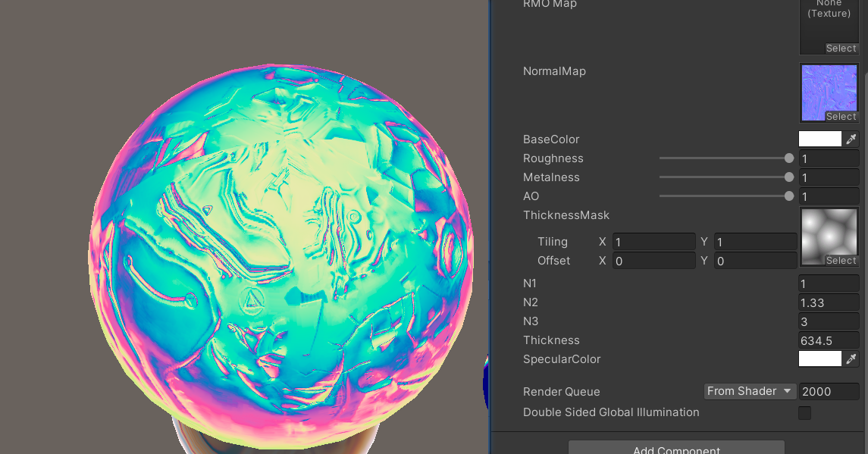The width and height of the screenshot is (868, 454).
Task: Click the N2 value input field
Action: click(829, 302)
